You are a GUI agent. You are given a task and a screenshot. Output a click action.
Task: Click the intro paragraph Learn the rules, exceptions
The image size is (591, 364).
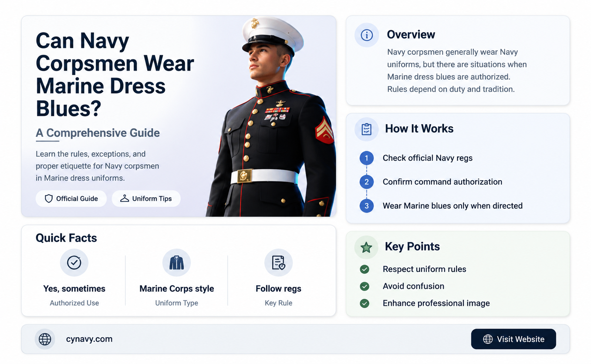point(97,166)
